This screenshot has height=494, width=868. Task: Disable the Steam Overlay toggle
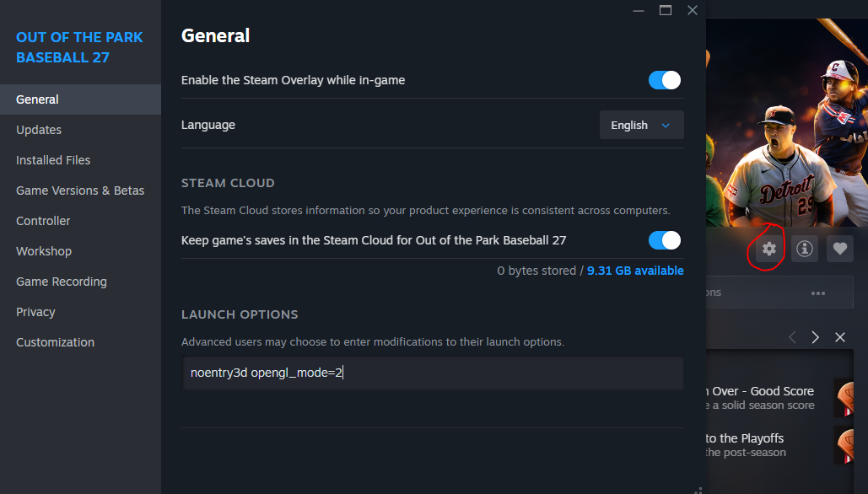click(664, 80)
